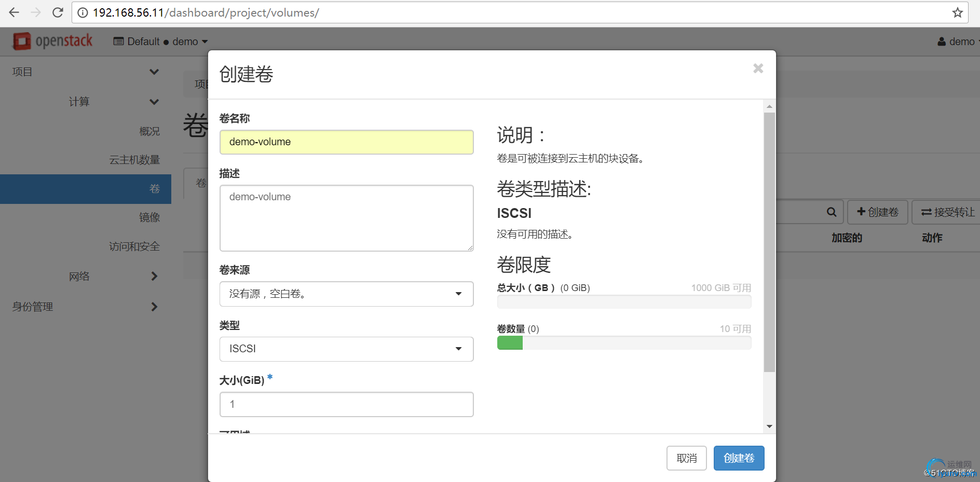Click the browser forward arrow
The width and height of the screenshot is (980, 482).
point(36,12)
